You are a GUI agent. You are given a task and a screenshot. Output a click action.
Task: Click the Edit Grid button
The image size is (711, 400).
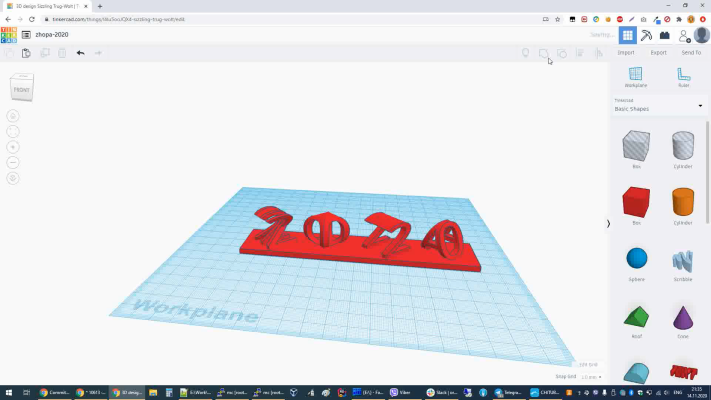(589, 365)
